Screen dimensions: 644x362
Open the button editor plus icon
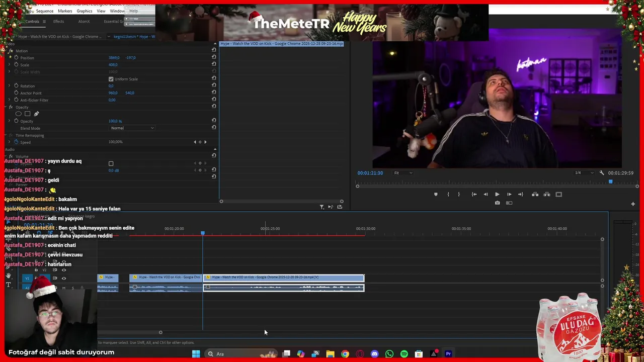click(633, 204)
